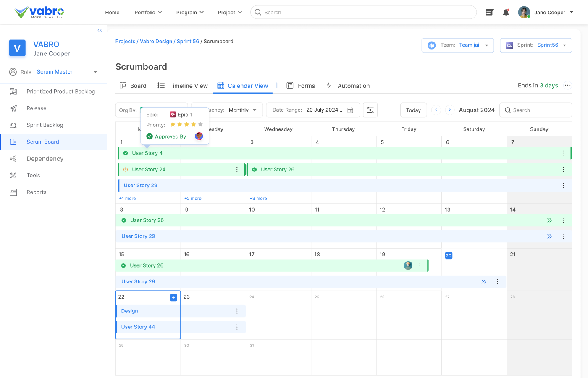
Task: Toggle the approved status check on User Story 4
Action: (125, 153)
